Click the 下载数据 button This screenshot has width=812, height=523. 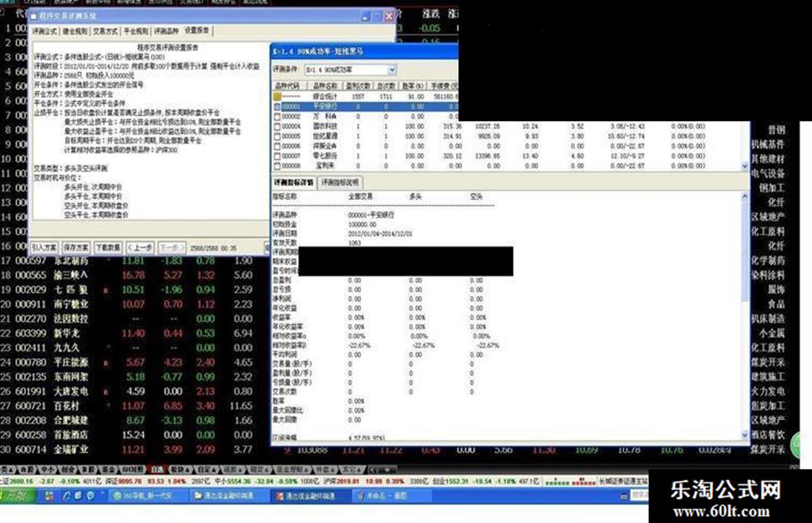click(x=107, y=247)
